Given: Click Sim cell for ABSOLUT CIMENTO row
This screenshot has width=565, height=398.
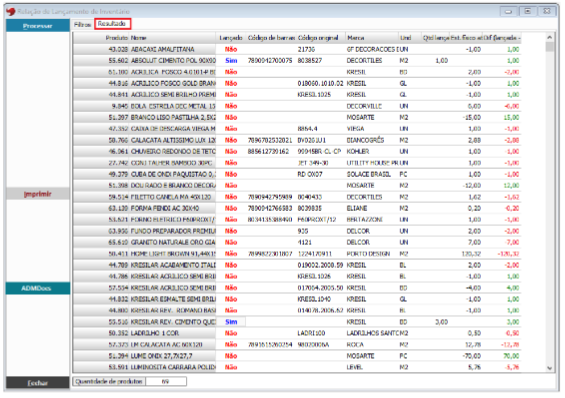Looking at the screenshot, I should pyautogui.click(x=231, y=61).
